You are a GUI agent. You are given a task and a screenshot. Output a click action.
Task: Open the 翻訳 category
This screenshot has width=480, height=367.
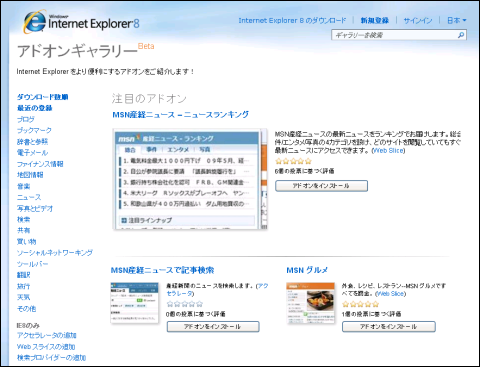pyautogui.click(x=24, y=275)
